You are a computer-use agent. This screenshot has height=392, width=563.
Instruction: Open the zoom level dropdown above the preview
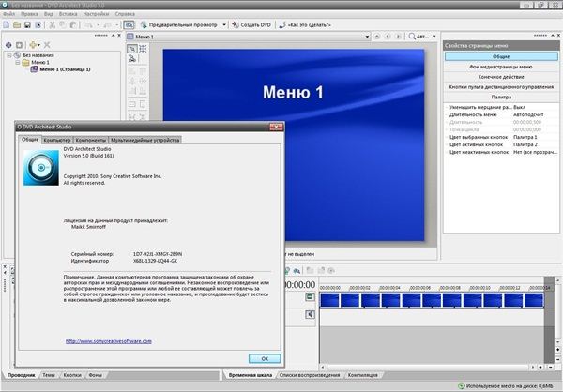pyautogui.click(x=422, y=37)
